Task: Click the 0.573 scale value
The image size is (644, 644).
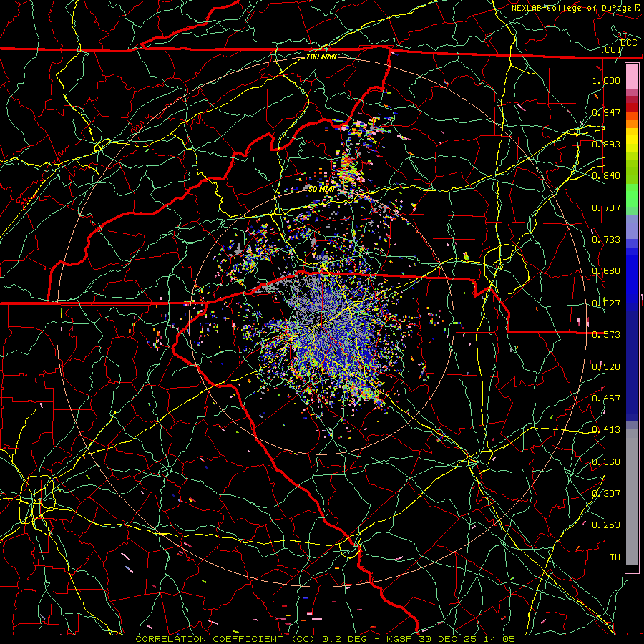Action: [x=606, y=335]
